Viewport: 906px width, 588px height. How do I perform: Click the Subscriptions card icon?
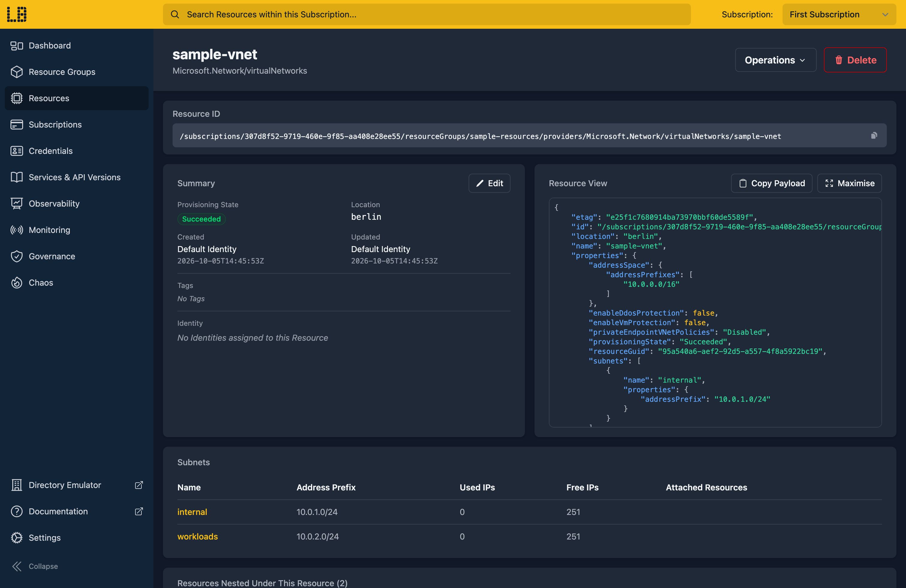[17, 125]
